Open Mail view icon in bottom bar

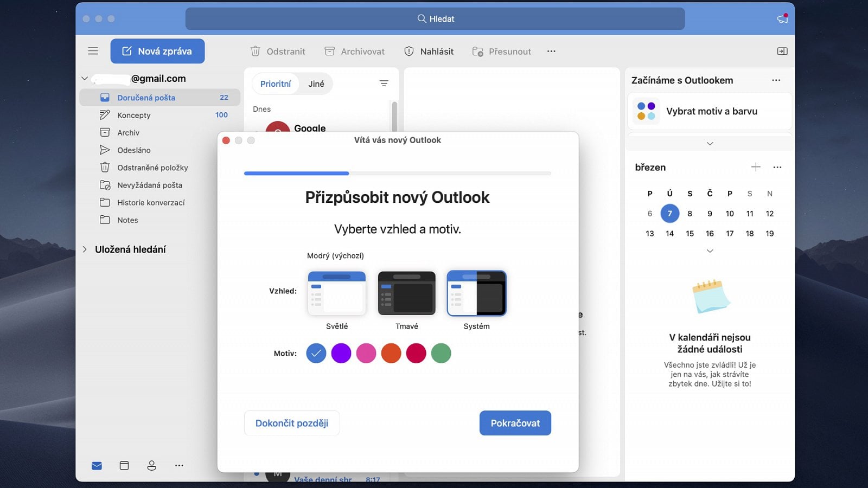pos(97,465)
